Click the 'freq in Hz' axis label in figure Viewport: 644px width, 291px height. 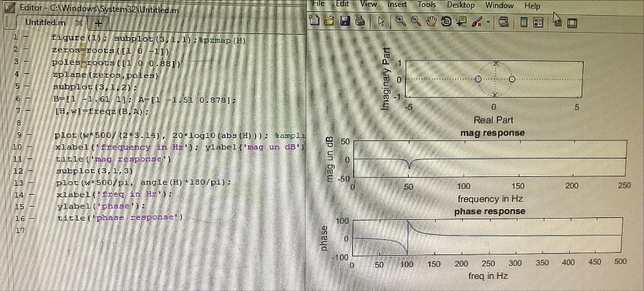[488, 275]
